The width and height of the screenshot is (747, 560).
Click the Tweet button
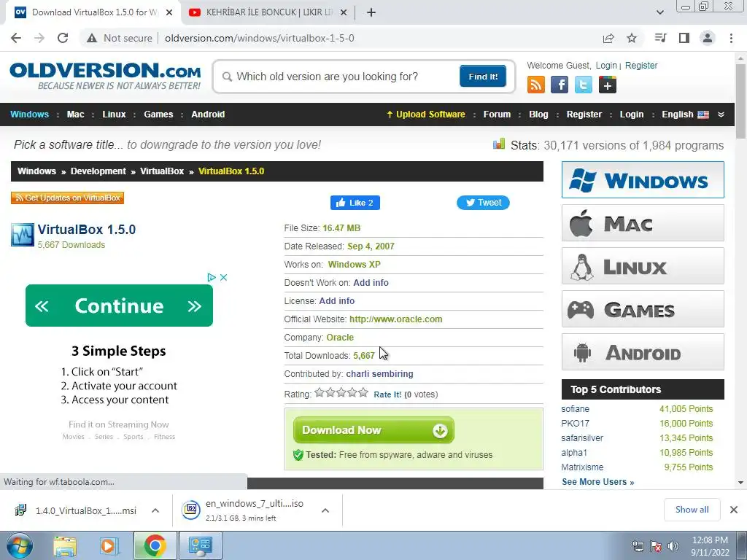[x=483, y=203]
